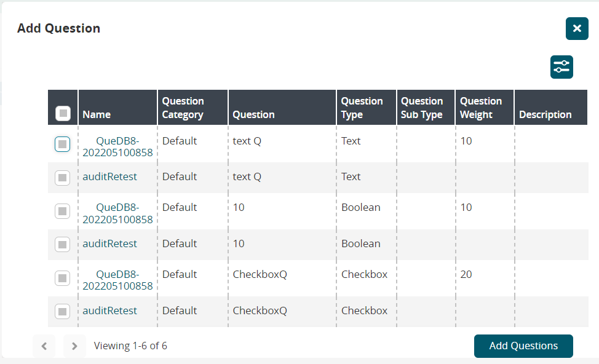Check the first QueDB8 text Q row
The height and width of the screenshot is (364, 599).
tap(63, 144)
